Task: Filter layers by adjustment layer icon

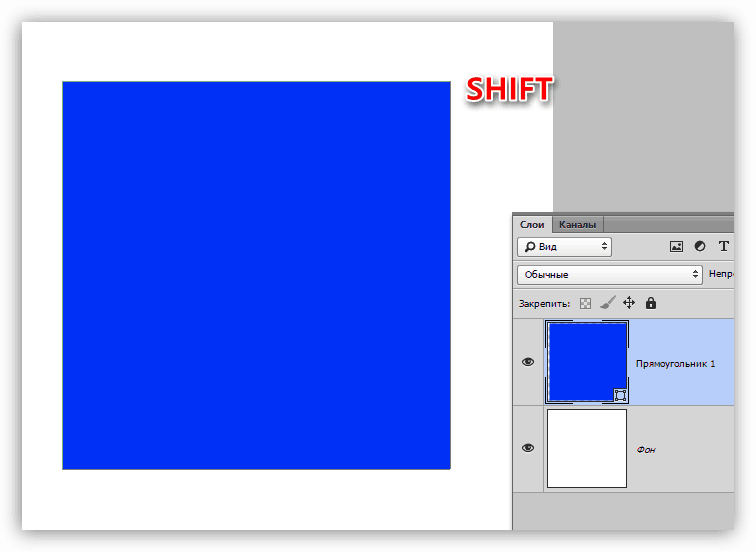Action: (700, 246)
